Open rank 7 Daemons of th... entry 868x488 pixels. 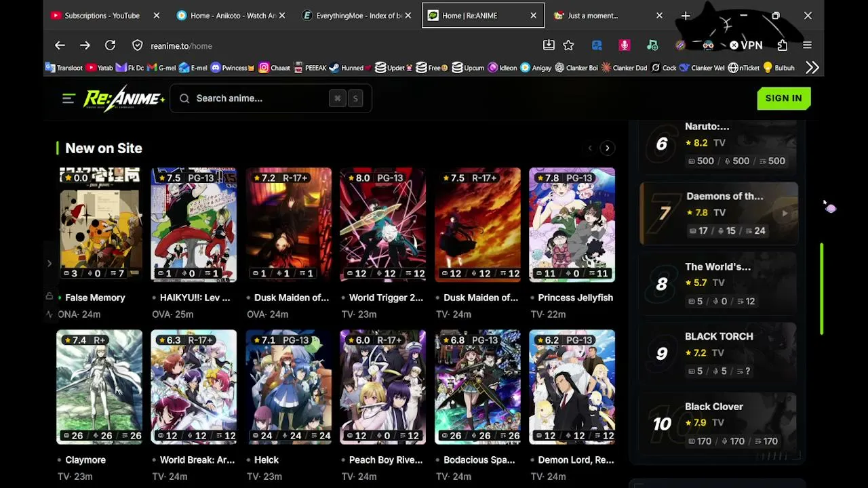tap(719, 213)
